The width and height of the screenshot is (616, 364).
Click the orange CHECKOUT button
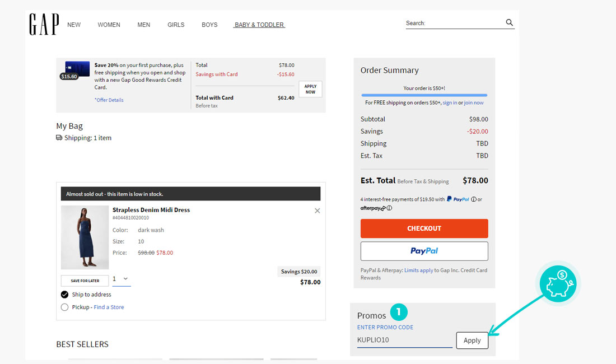pyautogui.click(x=424, y=228)
